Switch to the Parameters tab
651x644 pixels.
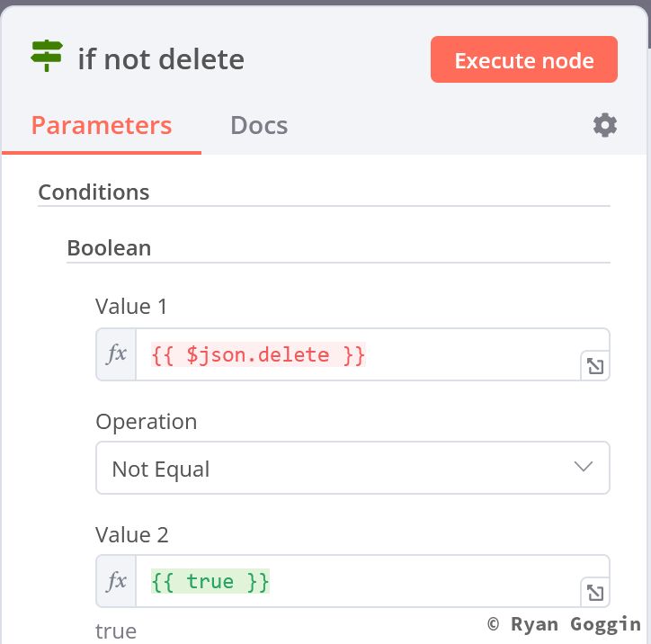[101, 125]
